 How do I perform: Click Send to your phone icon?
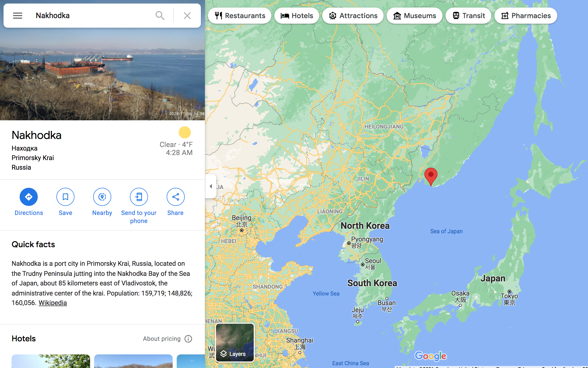[139, 197]
